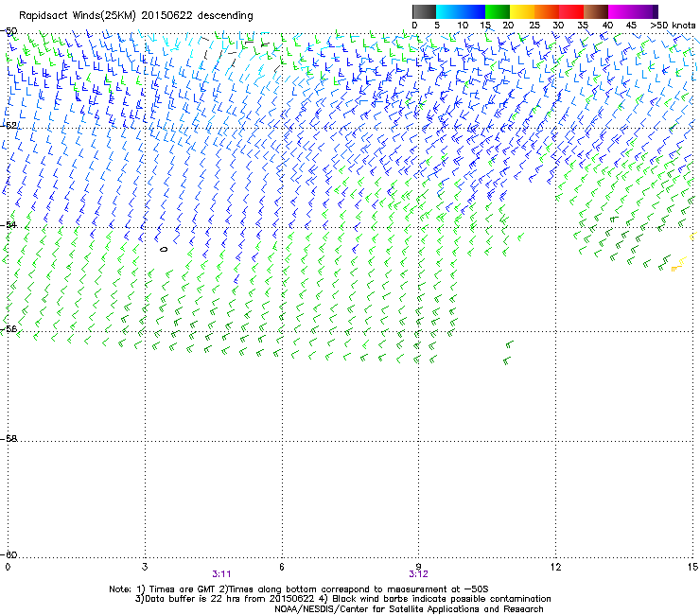Click the '30' label under the color scale
Screen dimensions: 700x615
[x=558, y=26]
